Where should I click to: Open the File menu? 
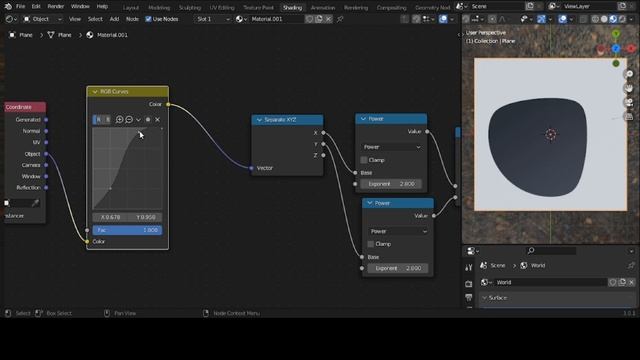(x=20, y=7)
